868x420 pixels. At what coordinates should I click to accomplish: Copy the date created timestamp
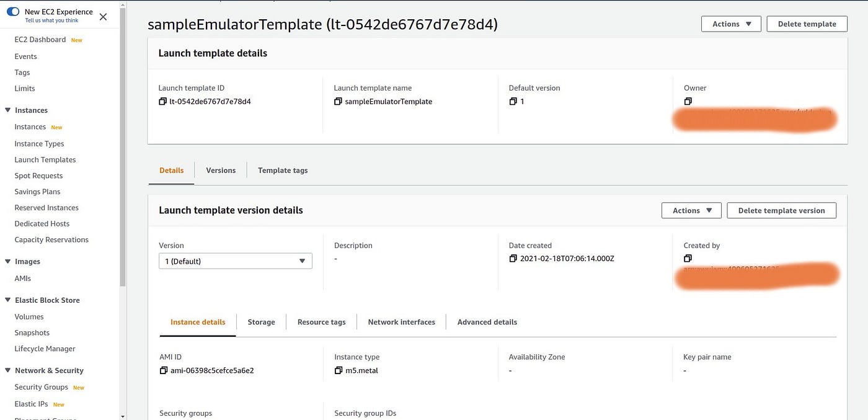[513, 258]
